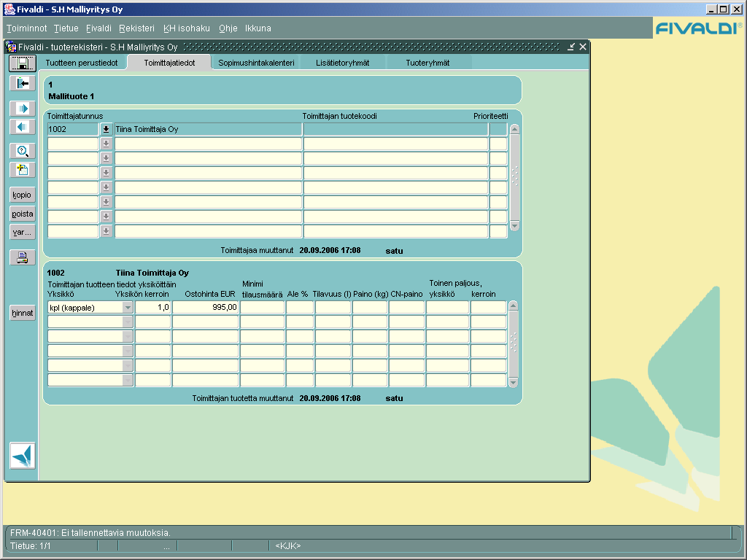
Task: Click the hinnat button
Action: click(23, 313)
